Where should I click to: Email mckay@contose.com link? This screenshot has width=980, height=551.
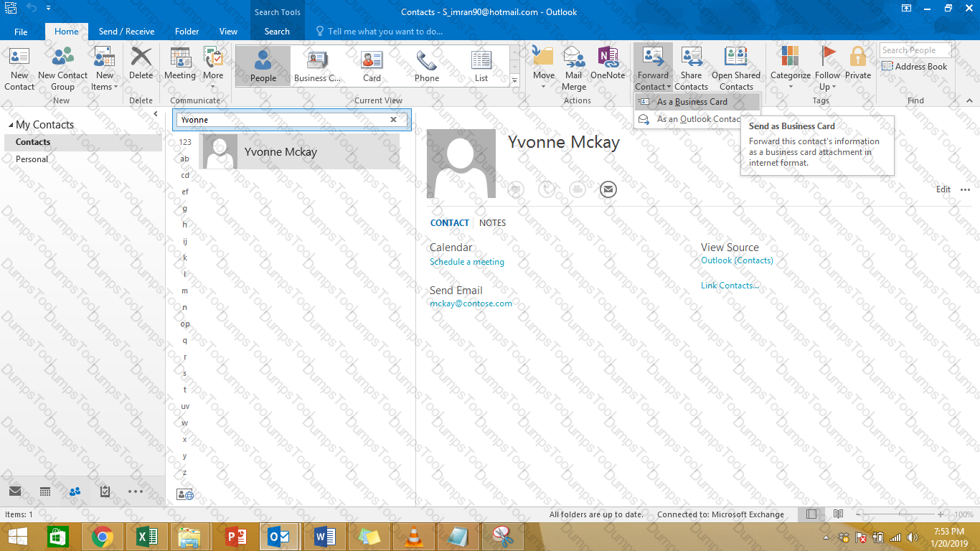[471, 303]
